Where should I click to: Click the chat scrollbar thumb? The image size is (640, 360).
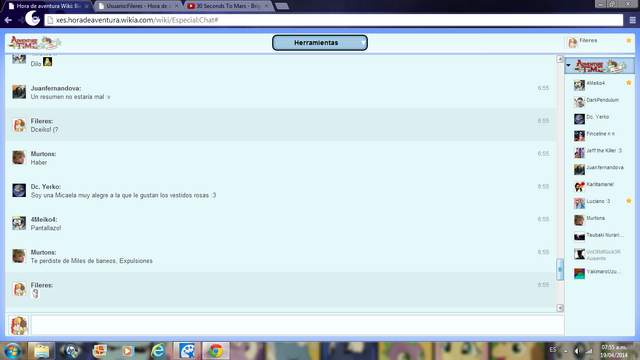(x=560, y=269)
